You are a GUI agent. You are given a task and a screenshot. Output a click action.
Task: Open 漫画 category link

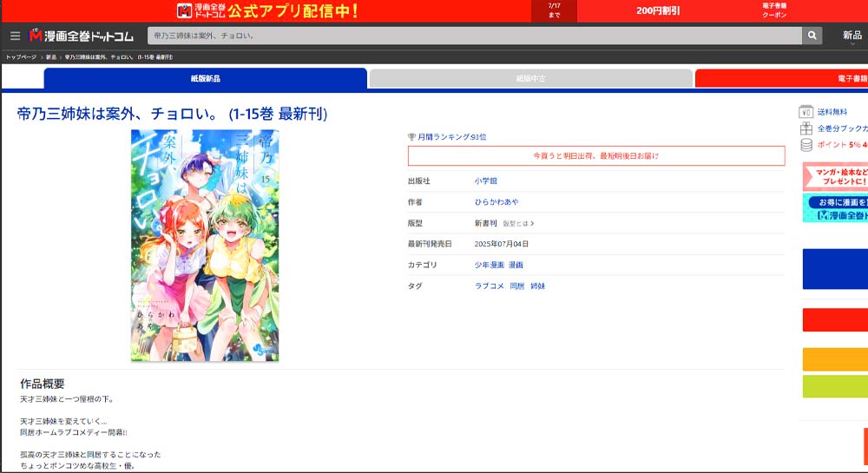pos(516,265)
